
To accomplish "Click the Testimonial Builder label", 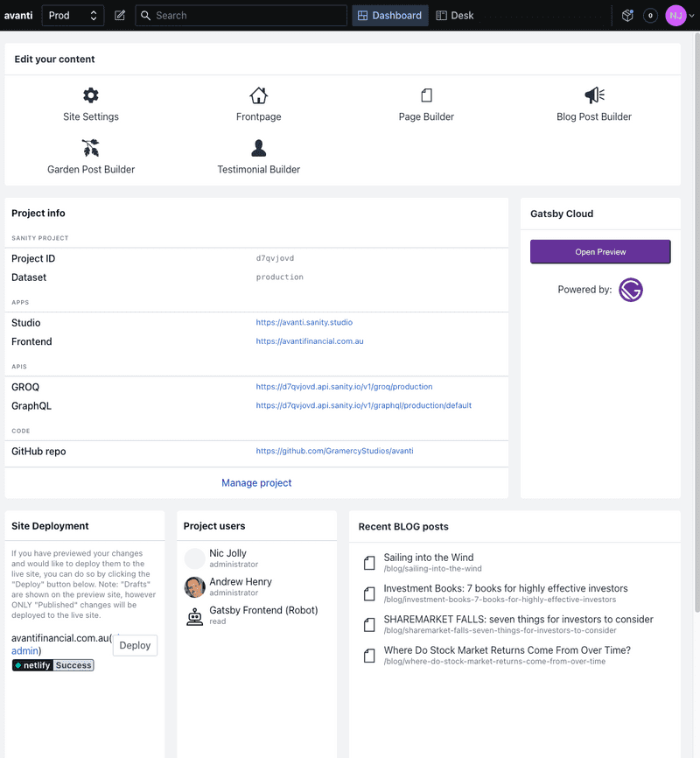I will pyautogui.click(x=259, y=169).
